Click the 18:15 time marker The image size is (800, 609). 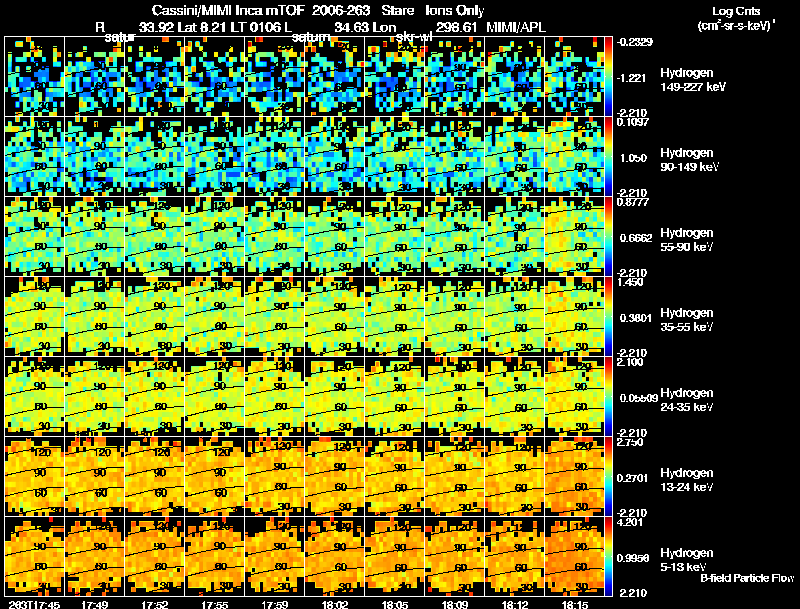point(574,604)
